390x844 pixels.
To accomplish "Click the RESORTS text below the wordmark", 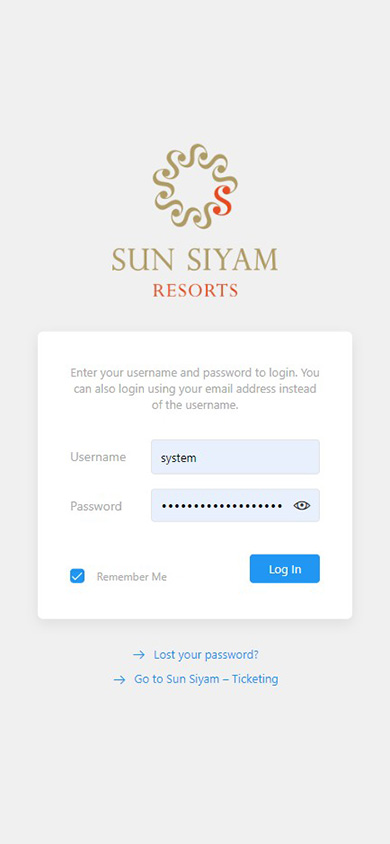I will click(195, 291).
